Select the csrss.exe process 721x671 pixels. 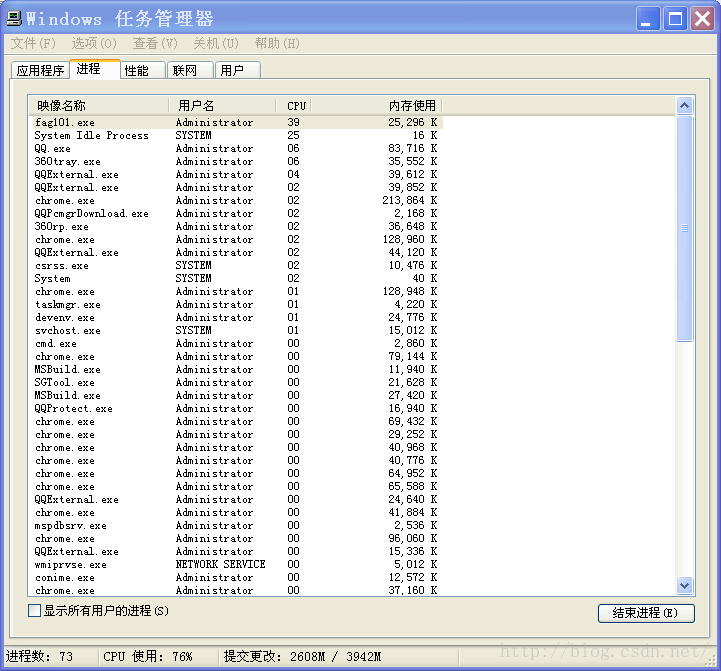[x=235, y=265]
